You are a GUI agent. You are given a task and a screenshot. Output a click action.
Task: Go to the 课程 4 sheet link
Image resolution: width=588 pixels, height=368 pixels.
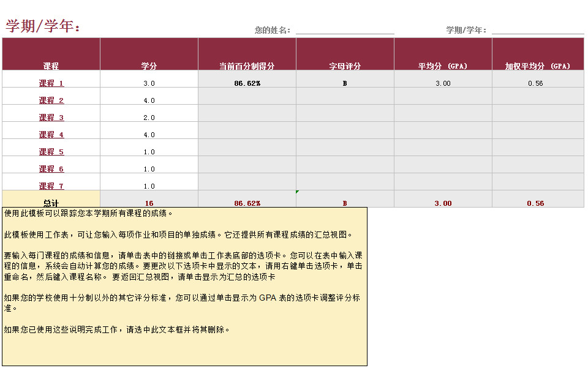pos(51,135)
